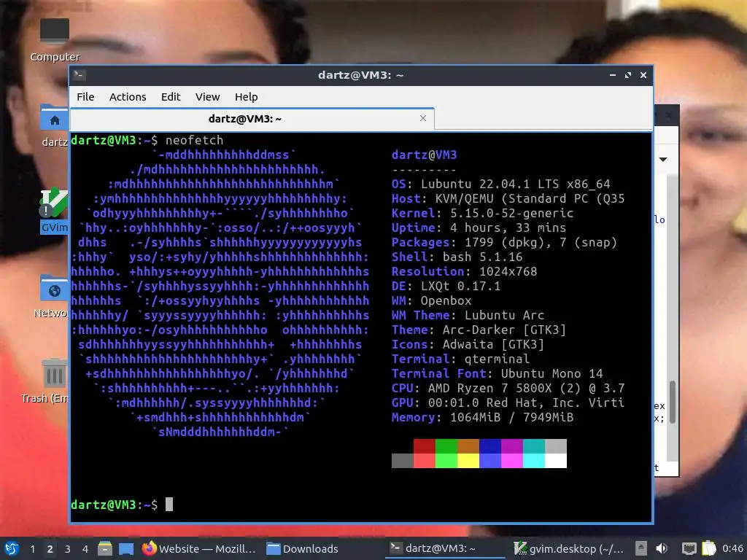
Task: Minimize the terminal window
Action: [x=613, y=75]
